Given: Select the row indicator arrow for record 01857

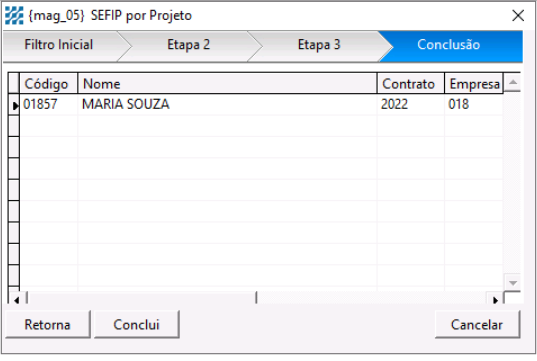Looking at the screenshot, I should 14,105.
